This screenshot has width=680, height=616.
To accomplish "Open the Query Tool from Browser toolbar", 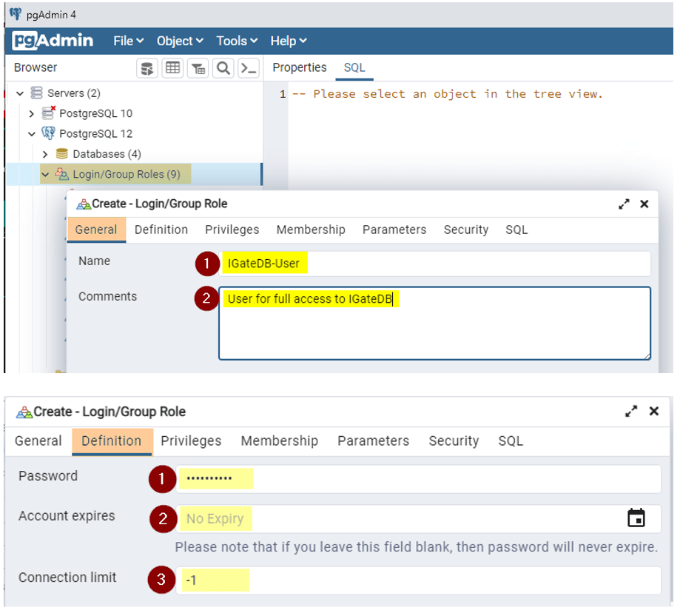I will pyautogui.click(x=147, y=68).
